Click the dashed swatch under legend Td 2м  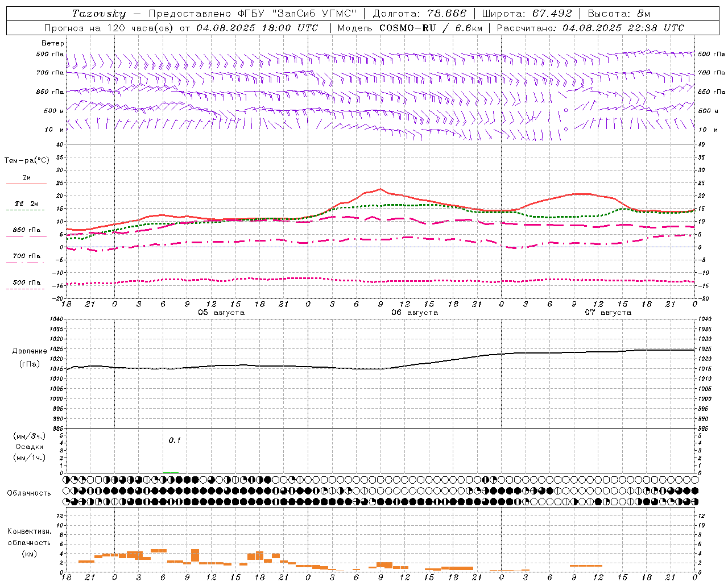point(25,210)
